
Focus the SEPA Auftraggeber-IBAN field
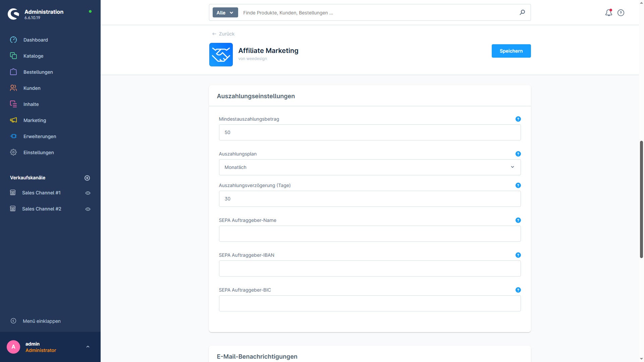(x=370, y=268)
